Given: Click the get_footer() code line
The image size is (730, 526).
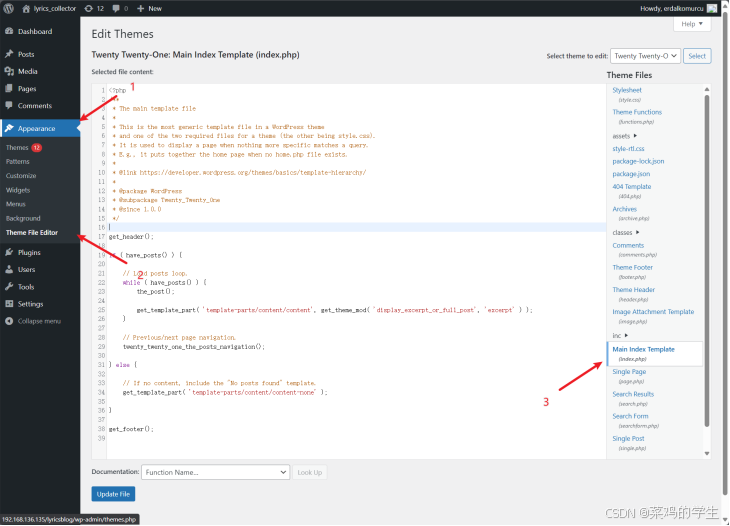Looking at the screenshot, I should (131, 429).
